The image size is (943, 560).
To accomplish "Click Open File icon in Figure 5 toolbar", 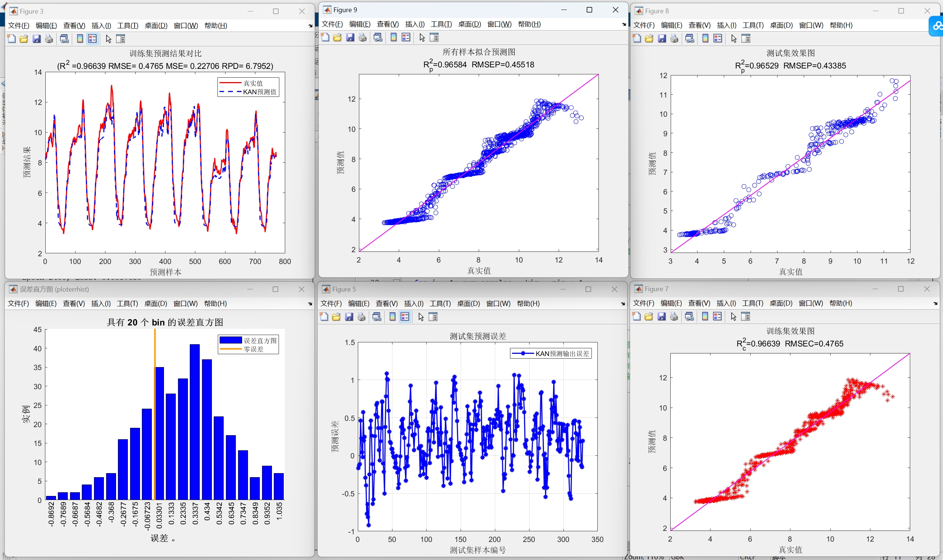I will click(336, 317).
